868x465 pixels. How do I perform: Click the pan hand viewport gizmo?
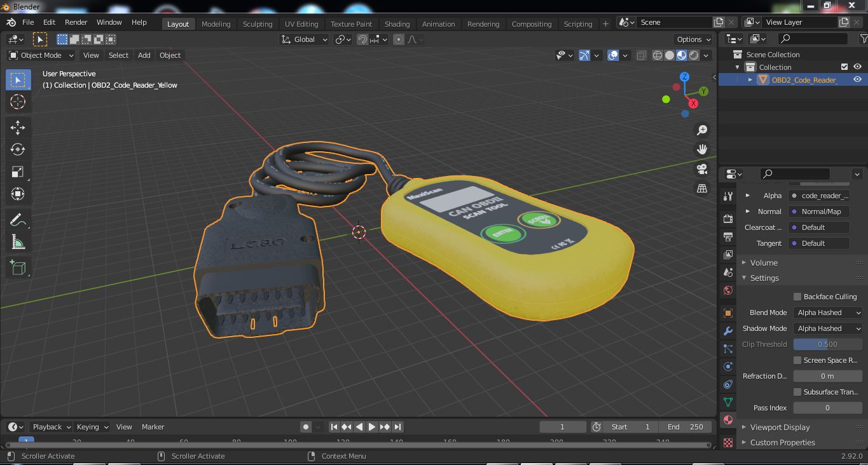(702, 149)
